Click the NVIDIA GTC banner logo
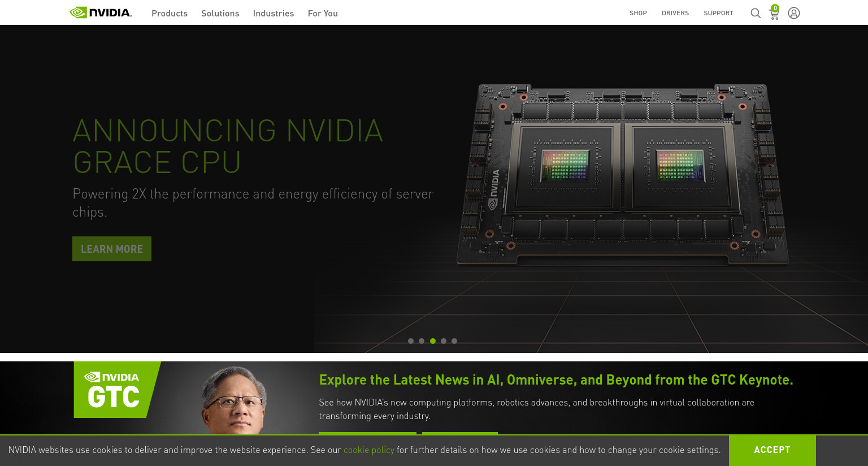Screen dimensions: 868x466 [117, 390]
